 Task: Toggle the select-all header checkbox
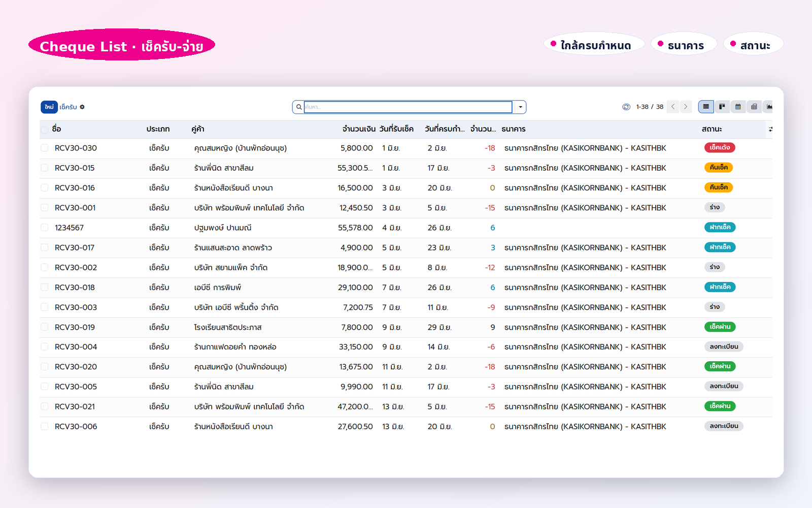point(45,130)
